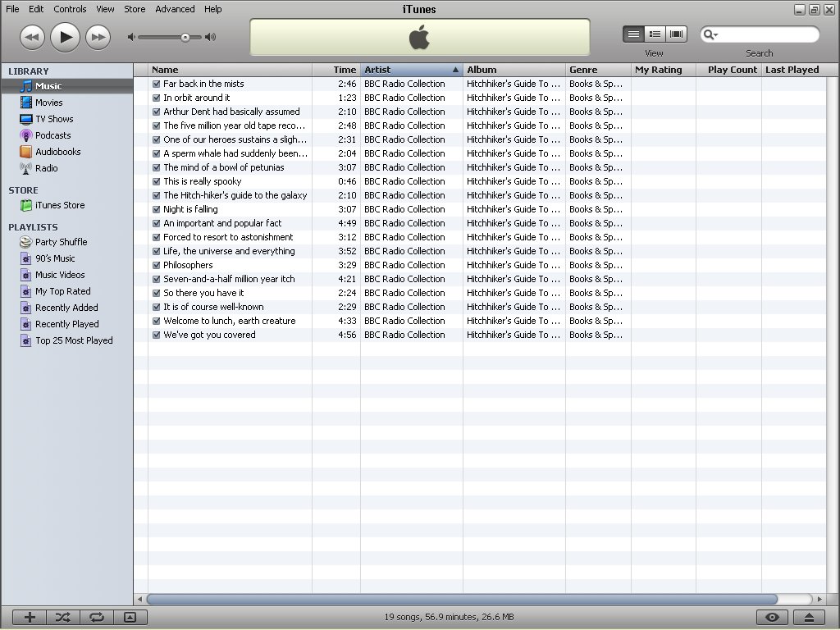
Task: Click the volume slider knob
Action: (x=185, y=37)
